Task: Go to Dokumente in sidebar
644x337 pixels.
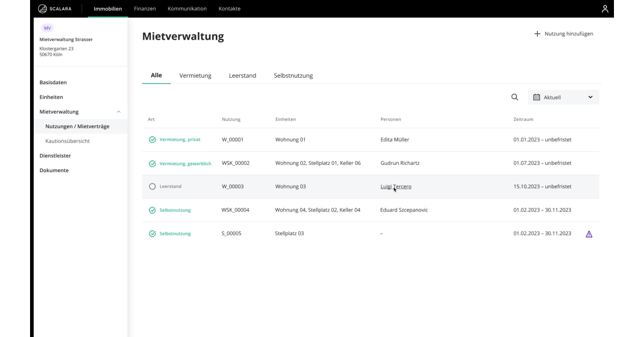Action: [54, 170]
